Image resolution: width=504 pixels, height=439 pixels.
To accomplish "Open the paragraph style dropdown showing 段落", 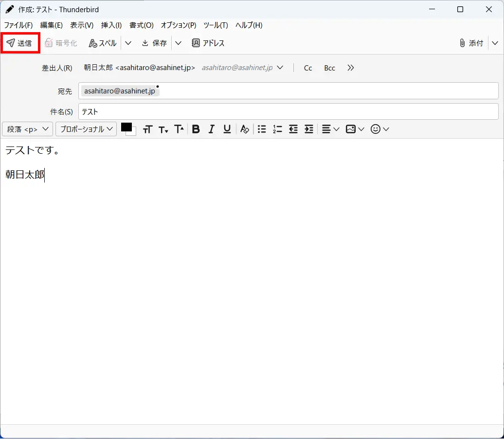I will (x=27, y=129).
